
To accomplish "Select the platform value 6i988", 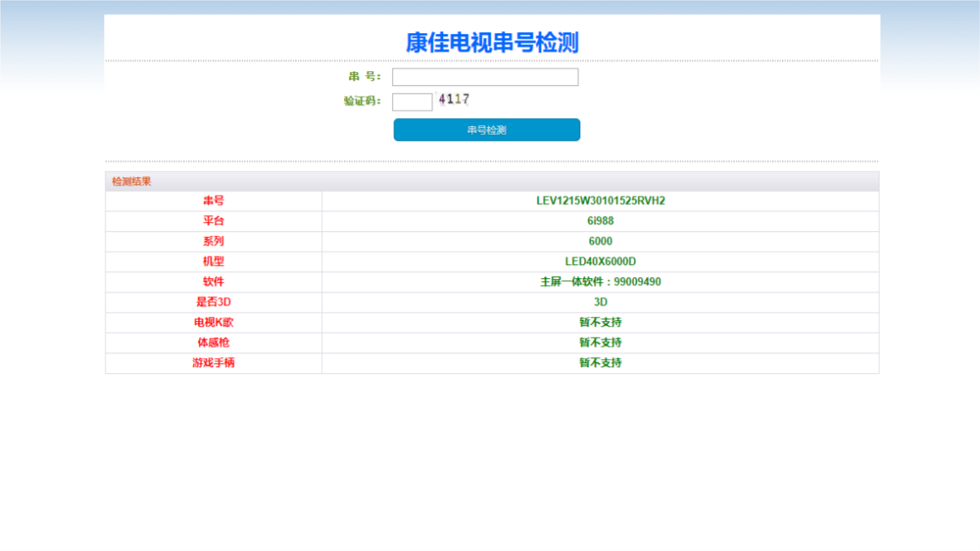I will point(601,220).
